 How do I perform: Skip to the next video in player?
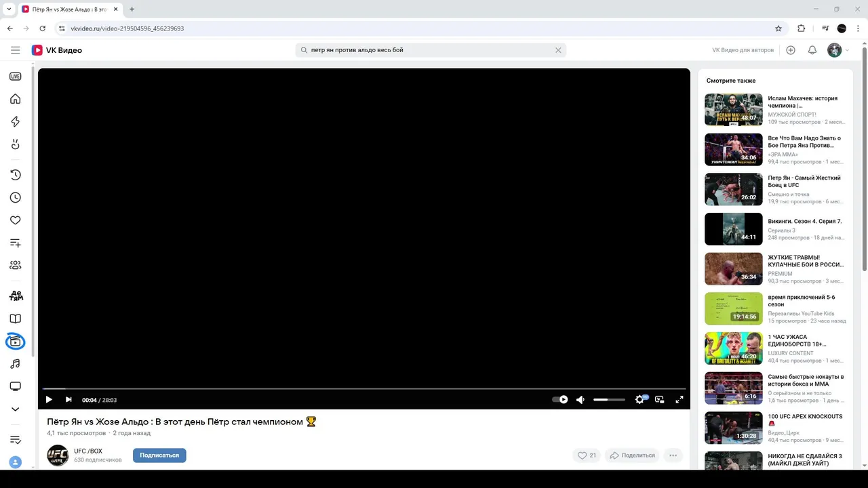68,400
